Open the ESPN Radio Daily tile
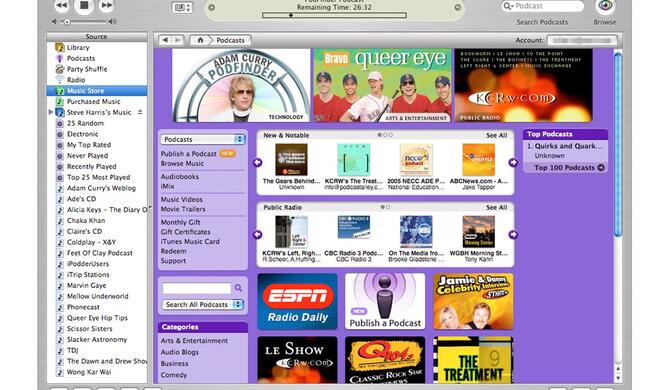660x390 pixels. pos(298,301)
